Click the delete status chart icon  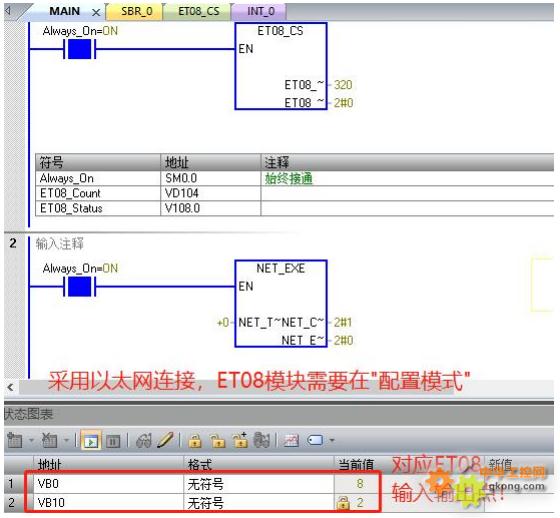49,440
